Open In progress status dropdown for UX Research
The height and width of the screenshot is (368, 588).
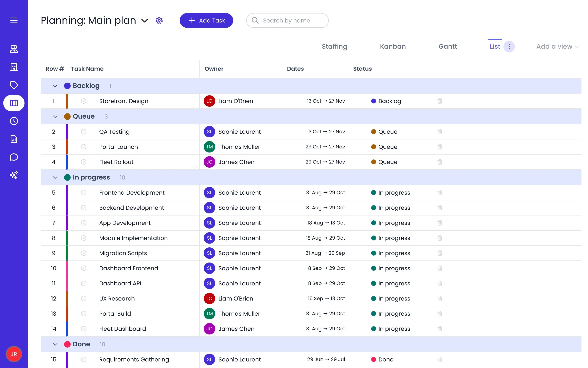[391, 298]
